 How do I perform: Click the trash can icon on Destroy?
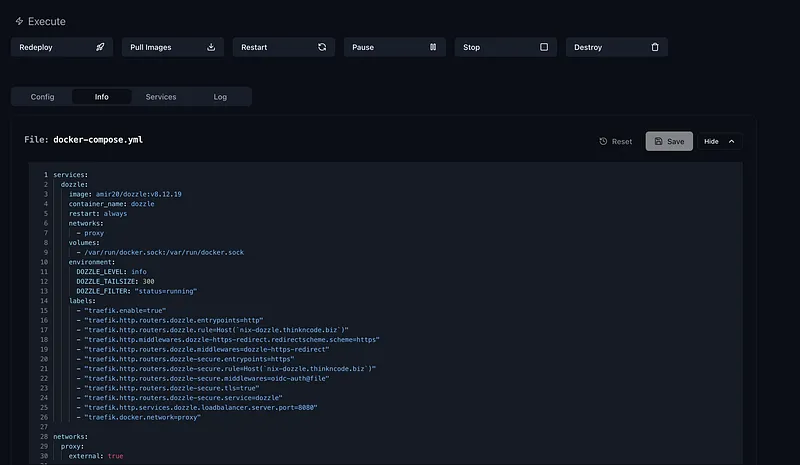pyautogui.click(x=655, y=47)
